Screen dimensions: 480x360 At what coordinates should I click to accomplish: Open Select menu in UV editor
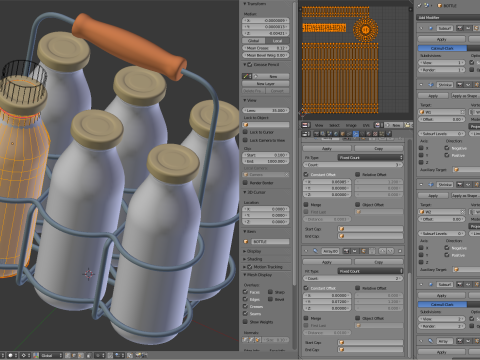334,125
